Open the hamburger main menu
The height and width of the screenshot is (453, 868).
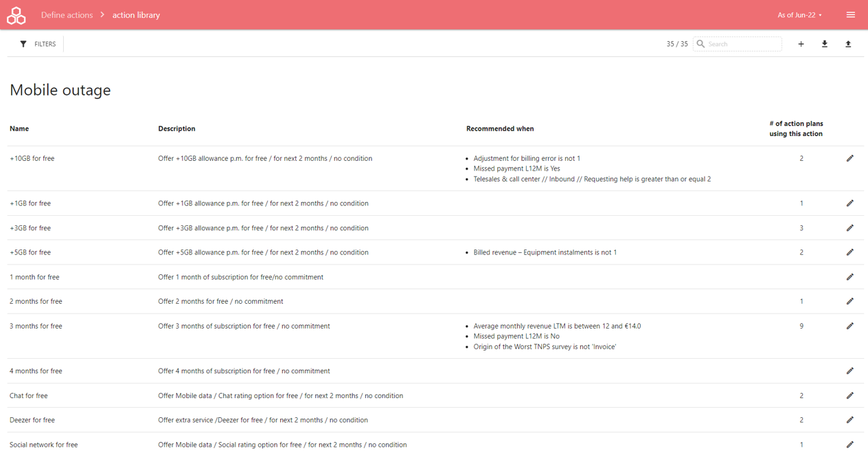(851, 14)
